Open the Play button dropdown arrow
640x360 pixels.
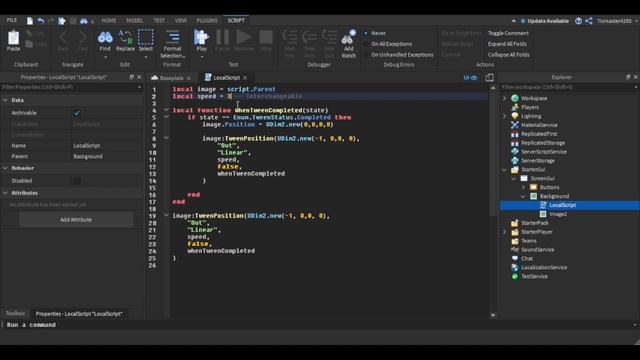pos(202,57)
